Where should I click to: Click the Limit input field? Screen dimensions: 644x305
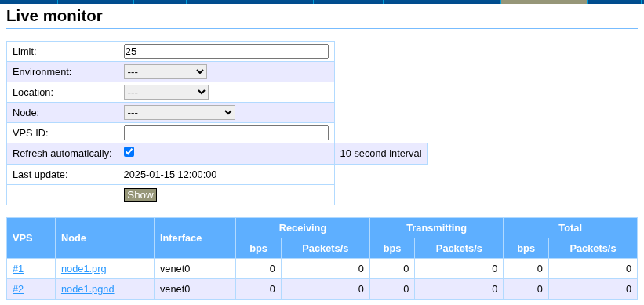point(226,51)
